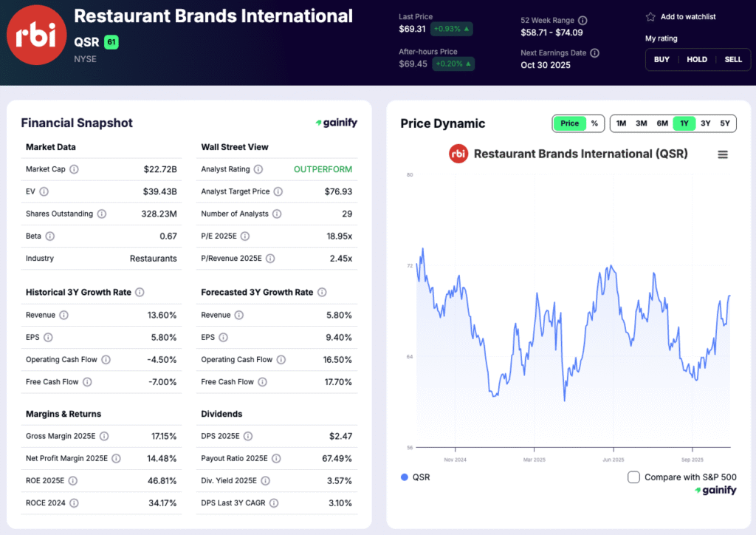This screenshot has height=535, width=756.
Task: Click the BUY rating button
Action: 661,59
